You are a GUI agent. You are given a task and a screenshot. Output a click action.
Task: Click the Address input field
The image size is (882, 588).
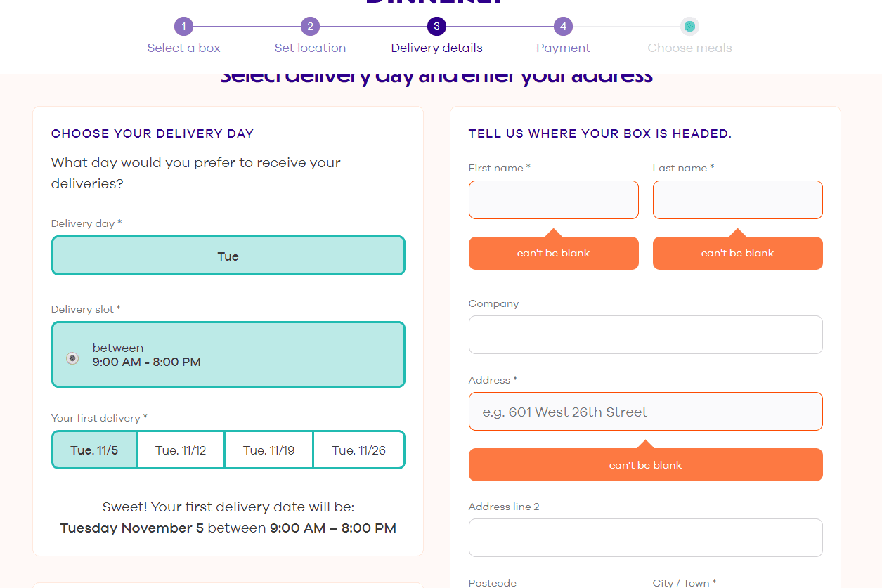[x=646, y=412]
